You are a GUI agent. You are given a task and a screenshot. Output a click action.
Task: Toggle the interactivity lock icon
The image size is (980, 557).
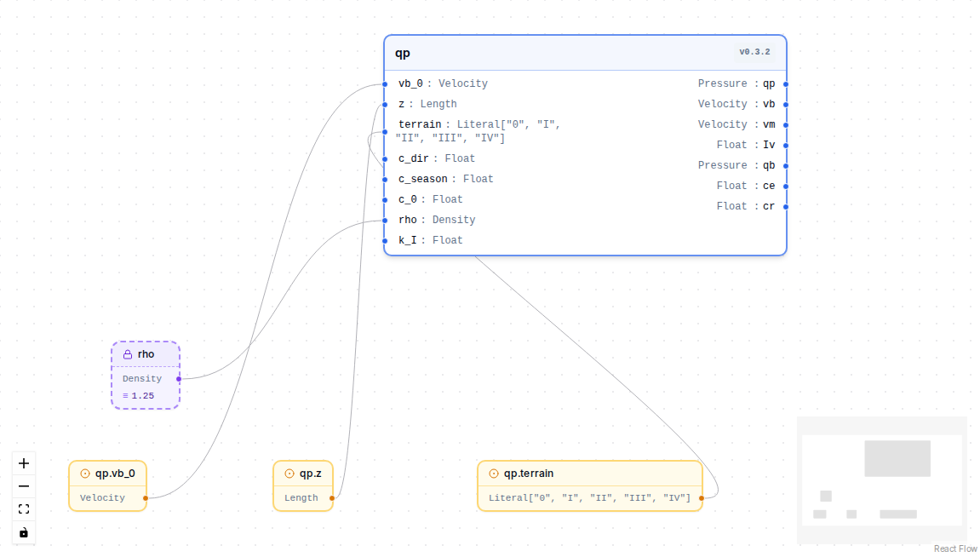point(24,532)
